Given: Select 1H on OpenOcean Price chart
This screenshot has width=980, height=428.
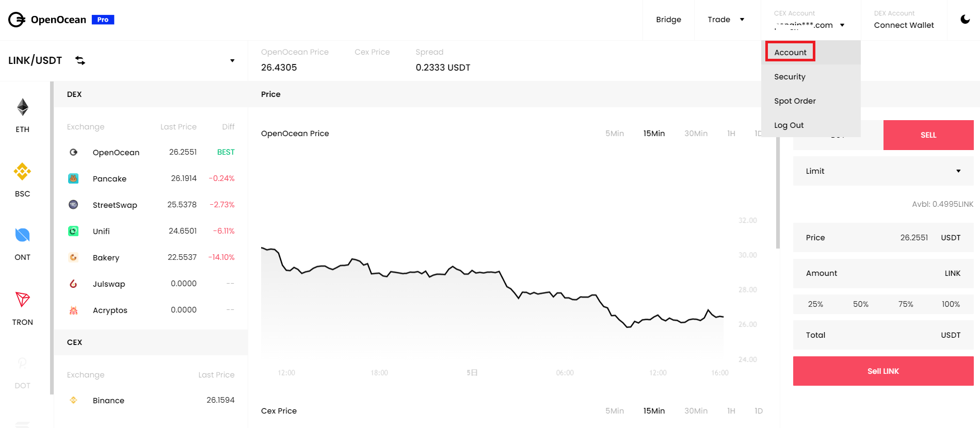Looking at the screenshot, I should (x=731, y=134).
